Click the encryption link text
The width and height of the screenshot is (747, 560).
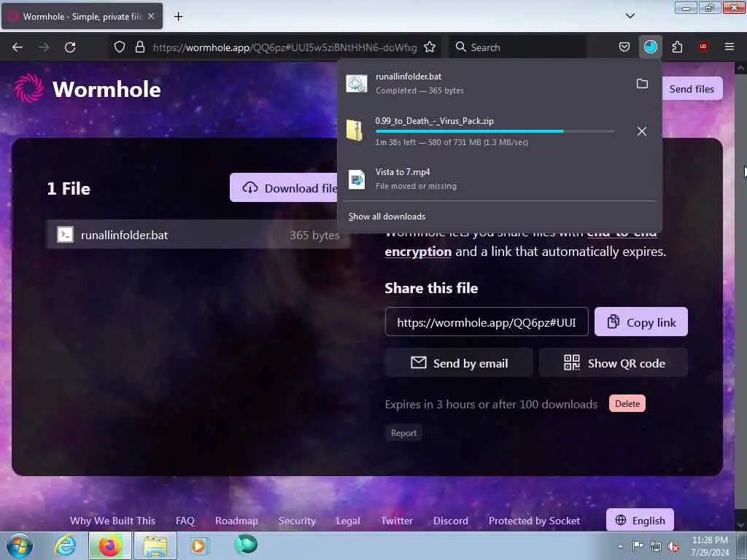(x=418, y=252)
